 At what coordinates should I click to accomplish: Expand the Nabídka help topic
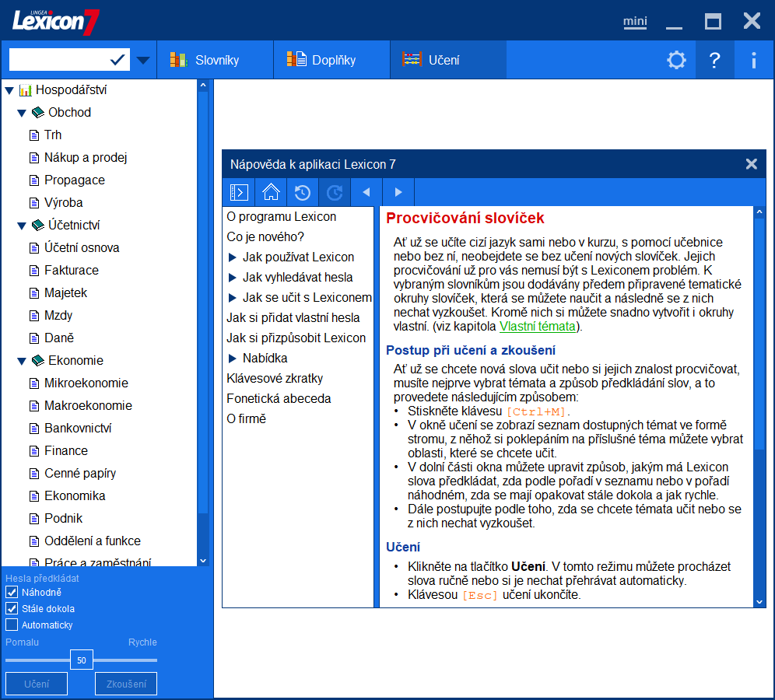(x=233, y=358)
